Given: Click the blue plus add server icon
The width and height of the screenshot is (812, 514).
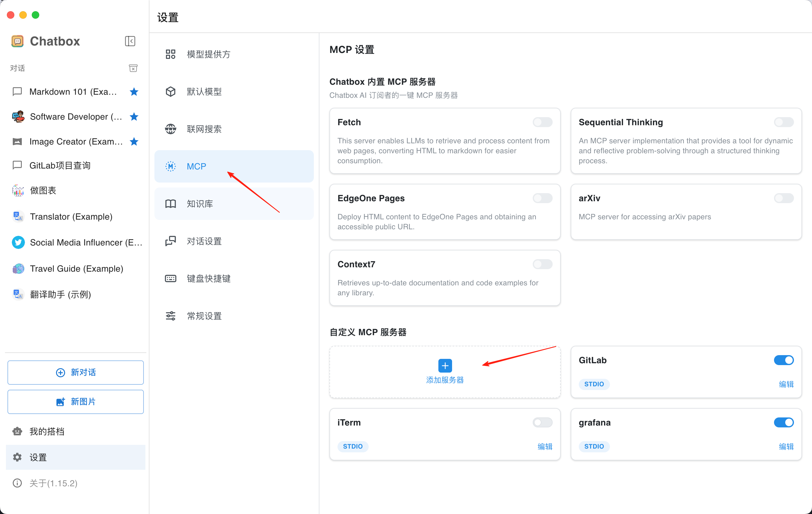Looking at the screenshot, I should [x=445, y=365].
